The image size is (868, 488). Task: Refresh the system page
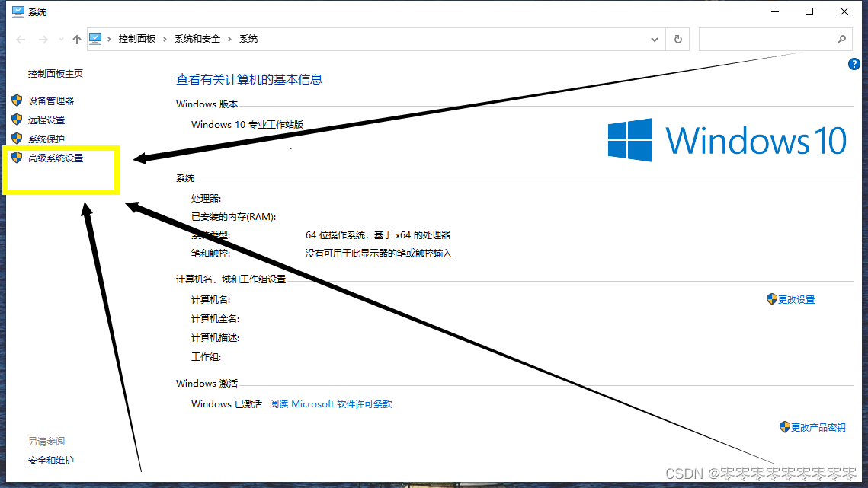point(677,40)
